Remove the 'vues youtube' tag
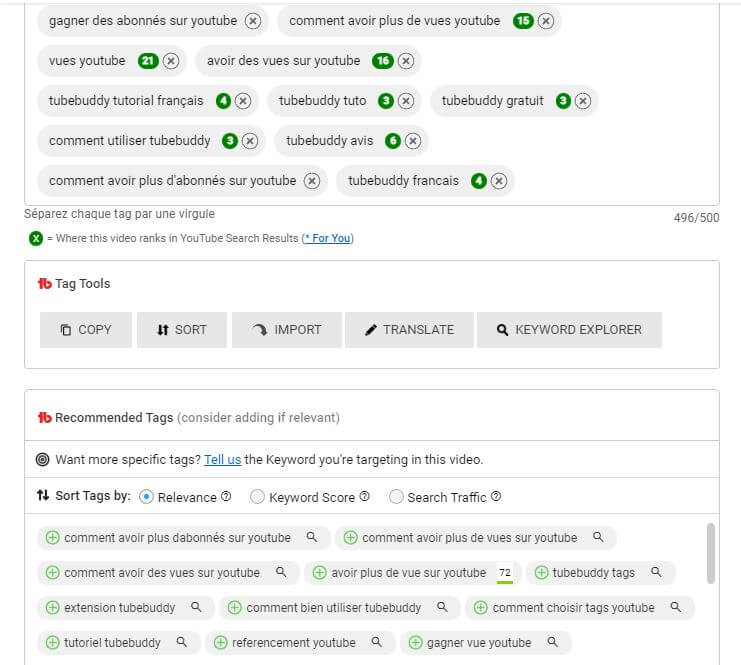 coord(171,61)
